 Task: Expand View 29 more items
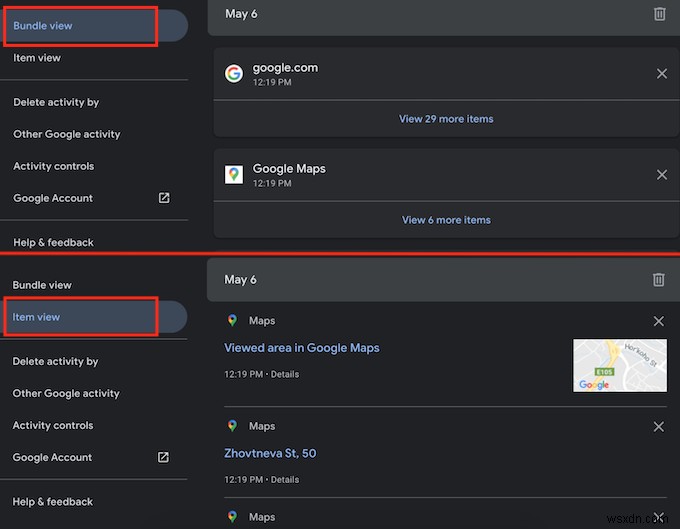(x=446, y=119)
